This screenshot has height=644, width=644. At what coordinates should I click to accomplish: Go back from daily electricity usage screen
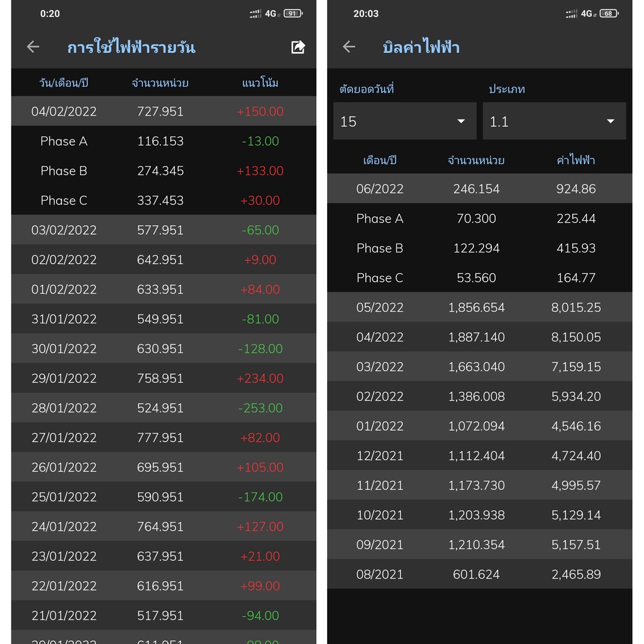click(x=33, y=47)
